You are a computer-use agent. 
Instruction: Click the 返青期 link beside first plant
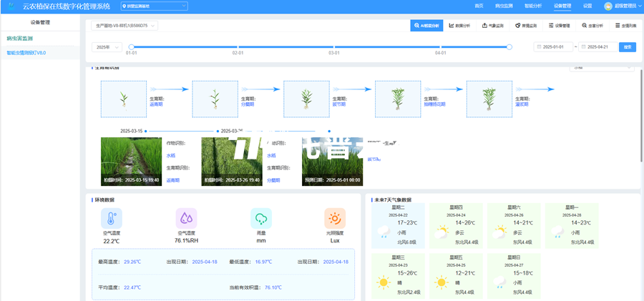(156, 104)
